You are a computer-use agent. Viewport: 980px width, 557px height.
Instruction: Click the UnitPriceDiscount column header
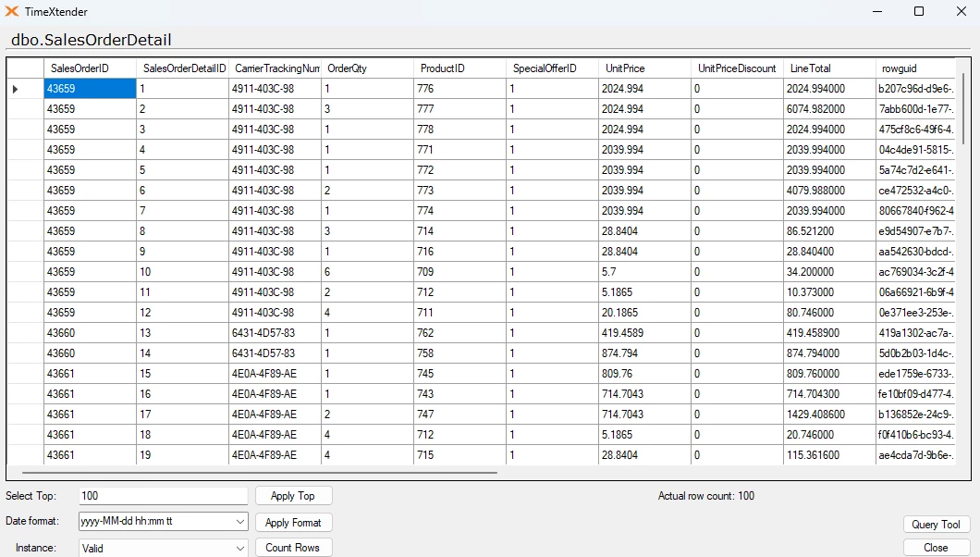pyautogui.click(x=738, y=68)
